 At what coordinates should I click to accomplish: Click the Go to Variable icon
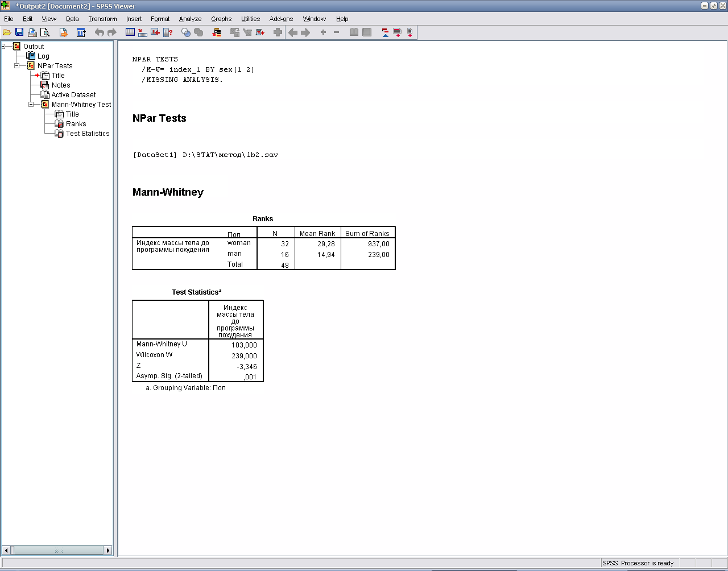coord(155,32)
